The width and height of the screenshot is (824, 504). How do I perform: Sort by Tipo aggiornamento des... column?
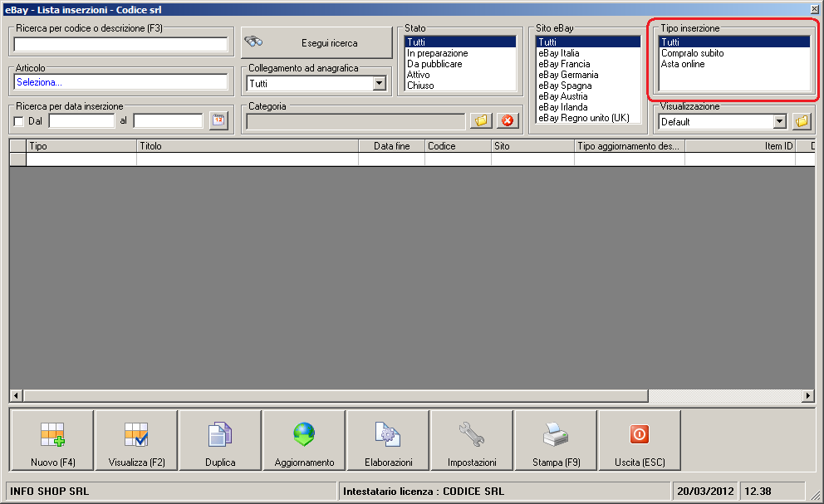(630, 146)
